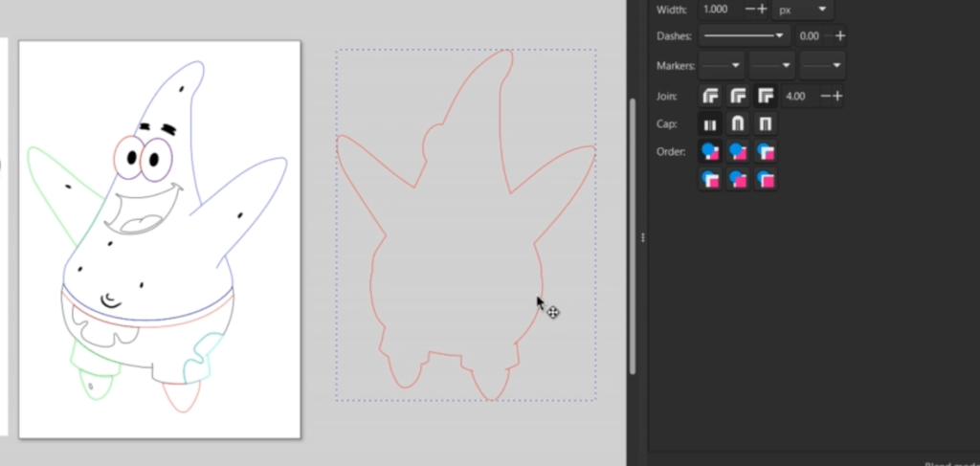980x466 pixels.
Task: Select the round join button
Action: tap(738, 96)
